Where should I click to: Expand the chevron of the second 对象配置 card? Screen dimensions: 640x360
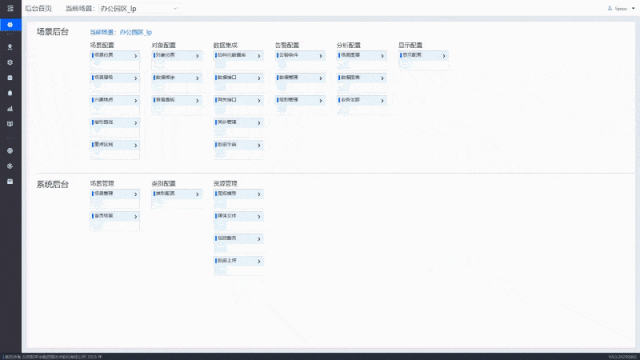[x=197, y=78]
